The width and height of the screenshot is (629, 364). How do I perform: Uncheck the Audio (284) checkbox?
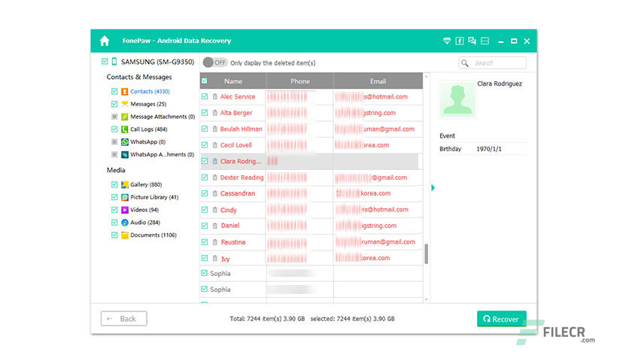114,223
